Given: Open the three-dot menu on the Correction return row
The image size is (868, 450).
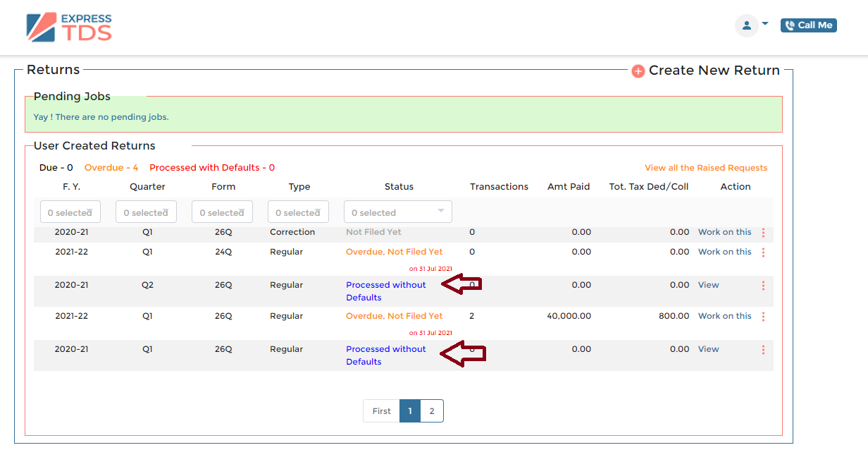Looking at the screenshot, I should click(763, 232).
